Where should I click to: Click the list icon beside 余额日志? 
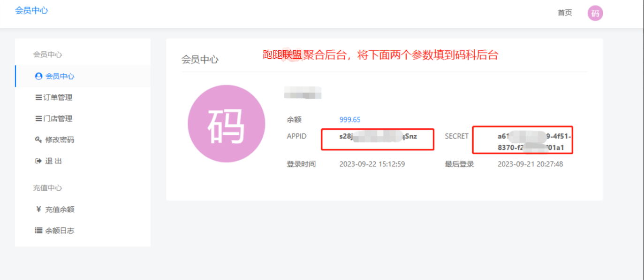[x=38, y=231]
